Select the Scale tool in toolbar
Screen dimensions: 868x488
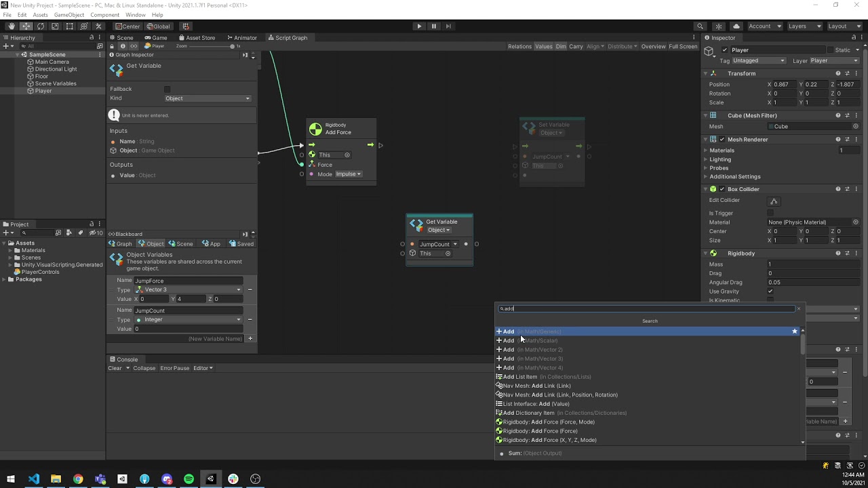(x=55, y=26)
